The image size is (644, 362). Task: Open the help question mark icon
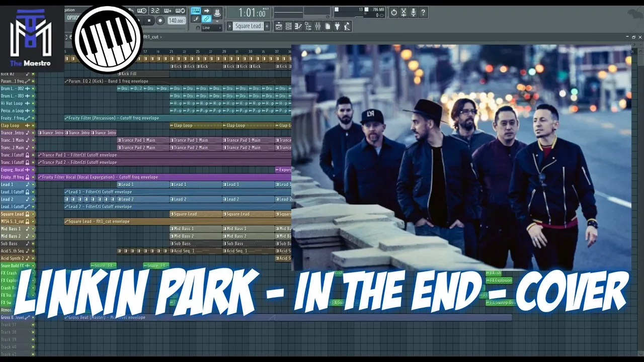click(x=423, y=13)
